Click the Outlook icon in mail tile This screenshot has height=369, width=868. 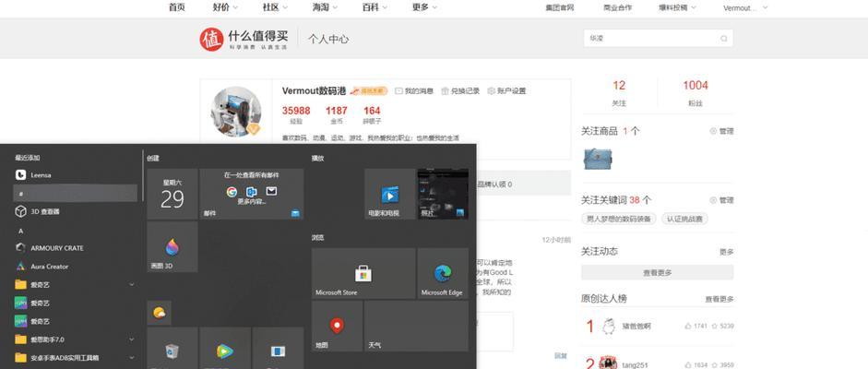tap(251, 191)
